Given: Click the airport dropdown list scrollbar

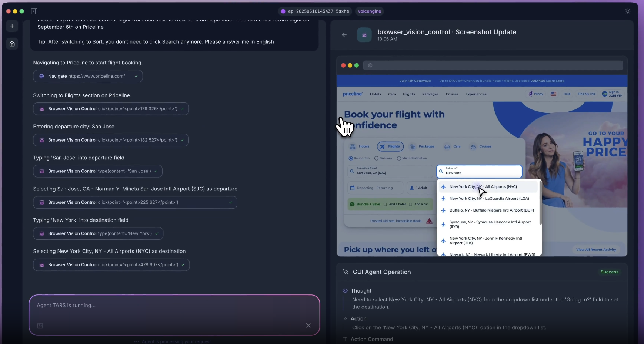Looking at the screenshot, I should pos(540,203).
